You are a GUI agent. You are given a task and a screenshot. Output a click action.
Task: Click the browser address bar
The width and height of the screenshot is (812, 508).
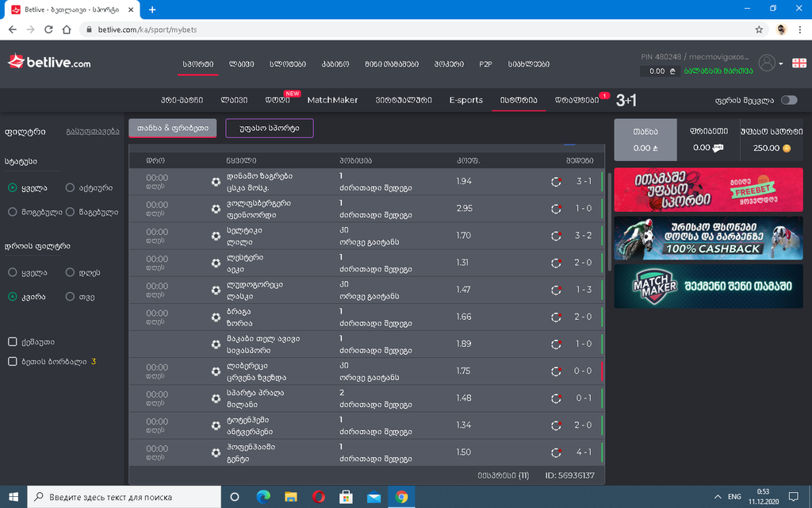click(x=414, y=29)
